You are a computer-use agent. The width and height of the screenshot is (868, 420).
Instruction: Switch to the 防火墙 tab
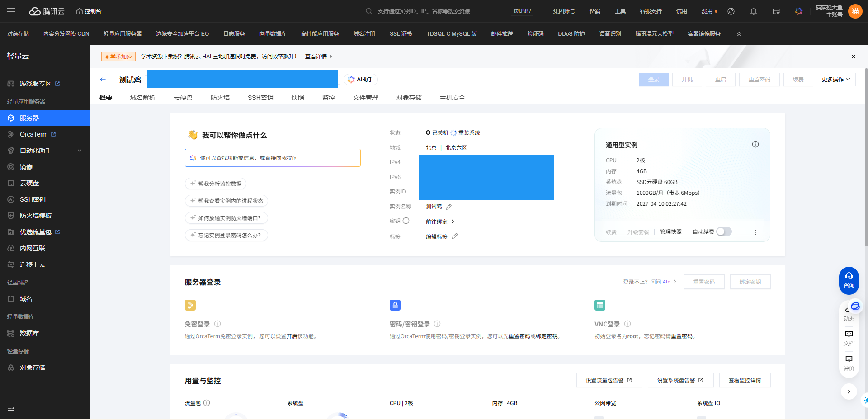pyautogui.click(x=220, y=98)
